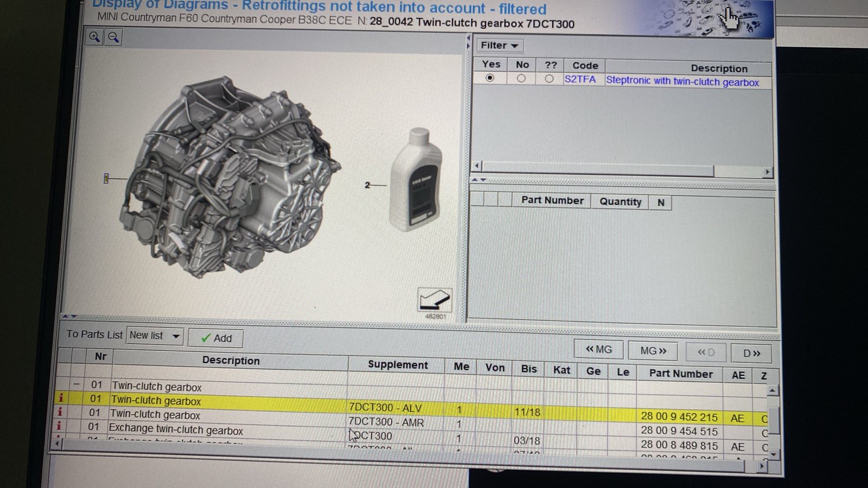Viewport: 868px width, 488px height.
Task: Click the right arrow of the filter panel scrollbar
Action: tap(768, 171)
